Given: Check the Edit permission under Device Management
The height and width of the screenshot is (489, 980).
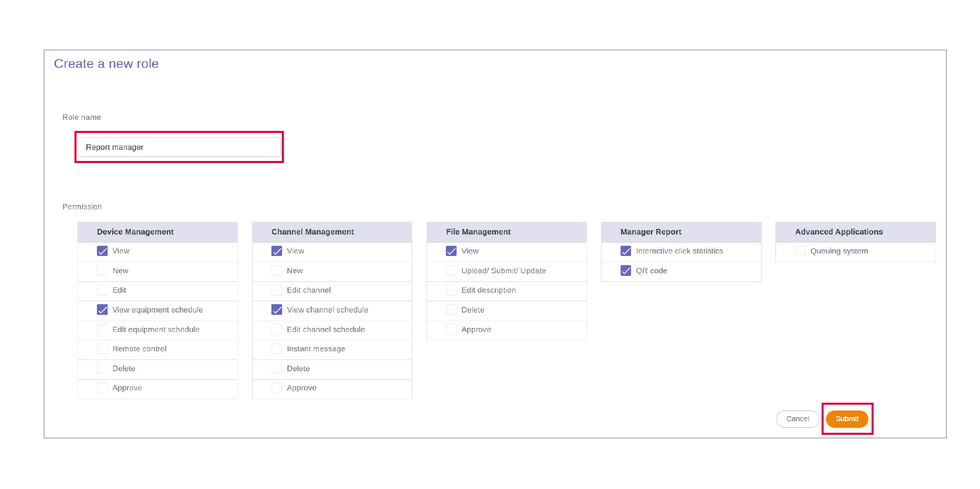Looking at the screenshot, I should pos(102,290).
